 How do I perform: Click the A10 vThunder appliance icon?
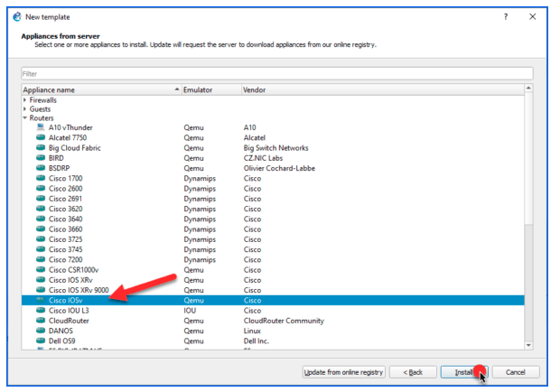point(41,127)
